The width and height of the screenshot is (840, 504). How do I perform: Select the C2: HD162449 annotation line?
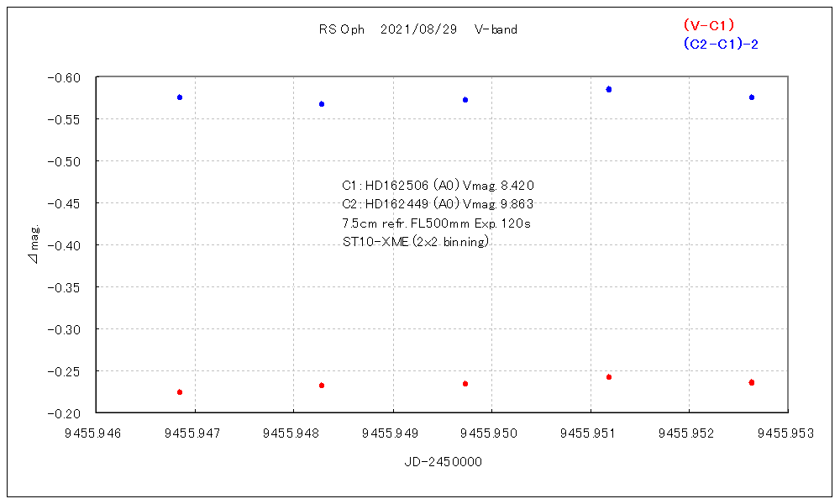click(x=438, y=204)
